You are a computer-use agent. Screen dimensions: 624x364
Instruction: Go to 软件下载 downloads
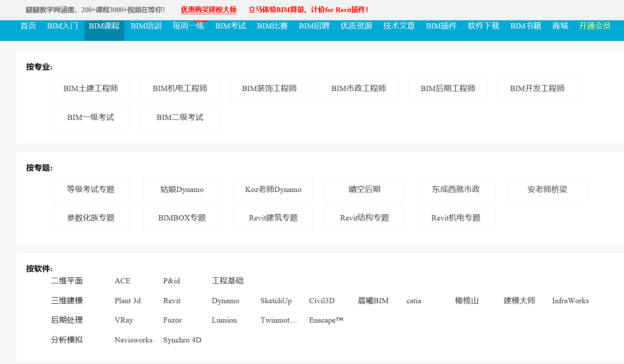tap(484, 26)
